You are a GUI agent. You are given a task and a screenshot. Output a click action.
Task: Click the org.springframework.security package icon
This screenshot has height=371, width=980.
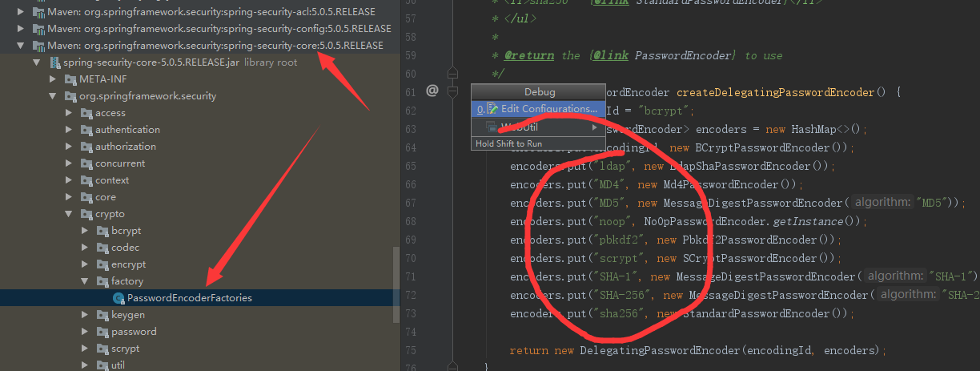tap(70, 96)
